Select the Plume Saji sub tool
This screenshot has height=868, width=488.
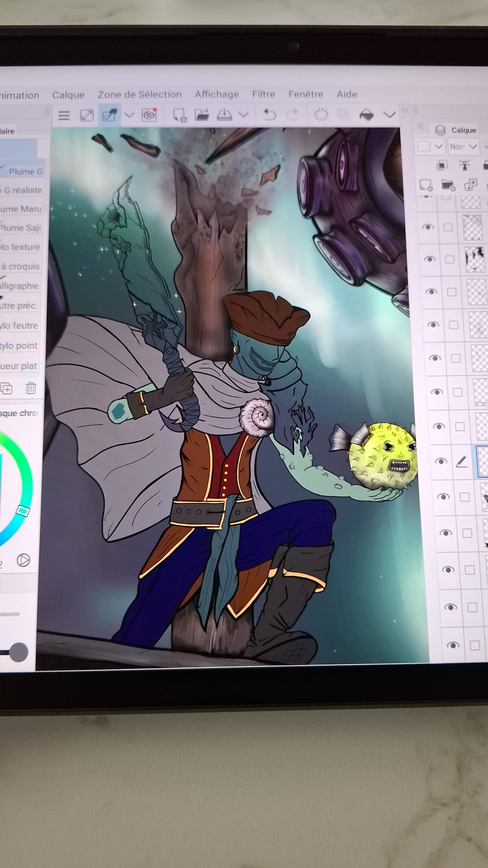(22, 228)
